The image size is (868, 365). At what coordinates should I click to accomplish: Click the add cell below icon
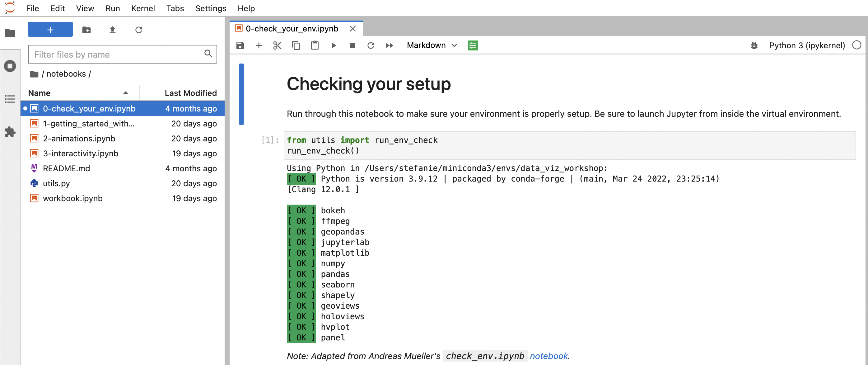pyautogui.click(x=258, y=45)
